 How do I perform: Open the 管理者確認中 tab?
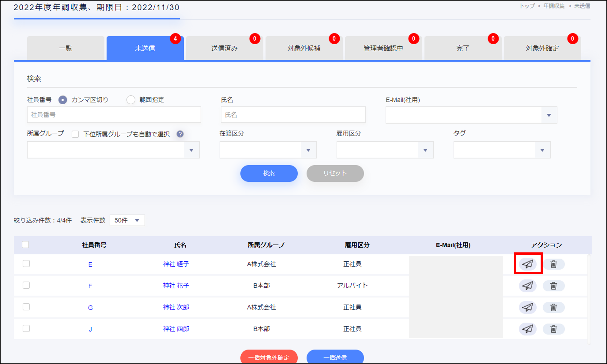(383, 48)
